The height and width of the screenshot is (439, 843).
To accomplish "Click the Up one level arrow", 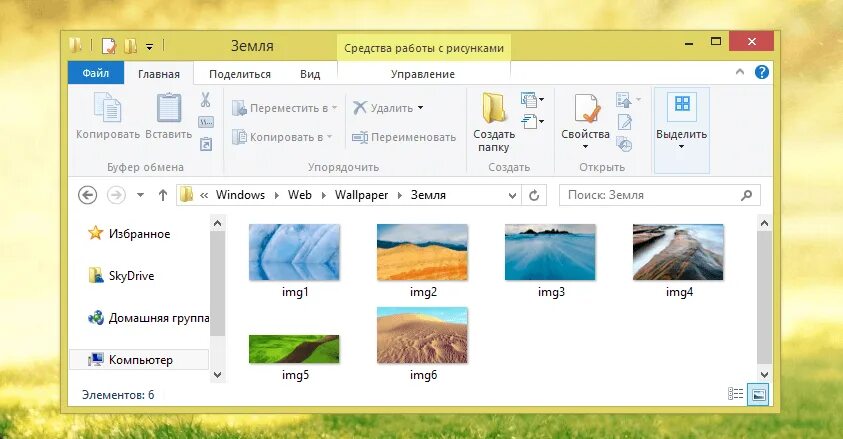I will (163, 195).
